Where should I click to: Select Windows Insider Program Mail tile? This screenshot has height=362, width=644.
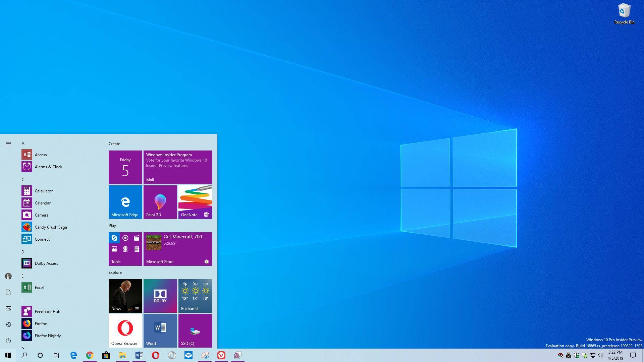point(177,167)
